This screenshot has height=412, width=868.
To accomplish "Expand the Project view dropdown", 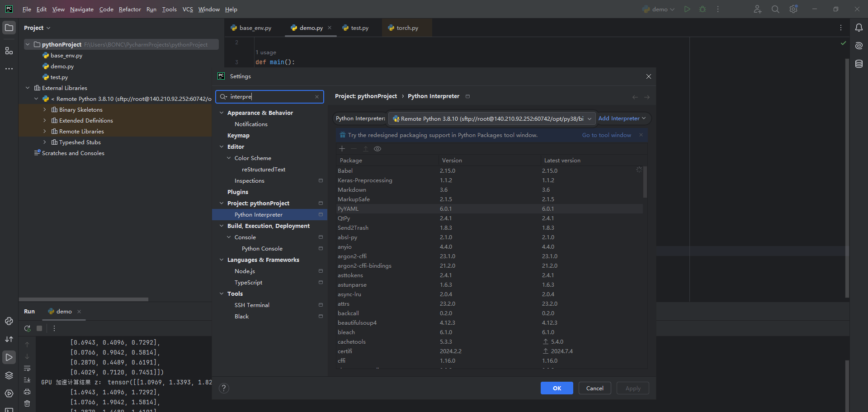I will pos(37,28).
